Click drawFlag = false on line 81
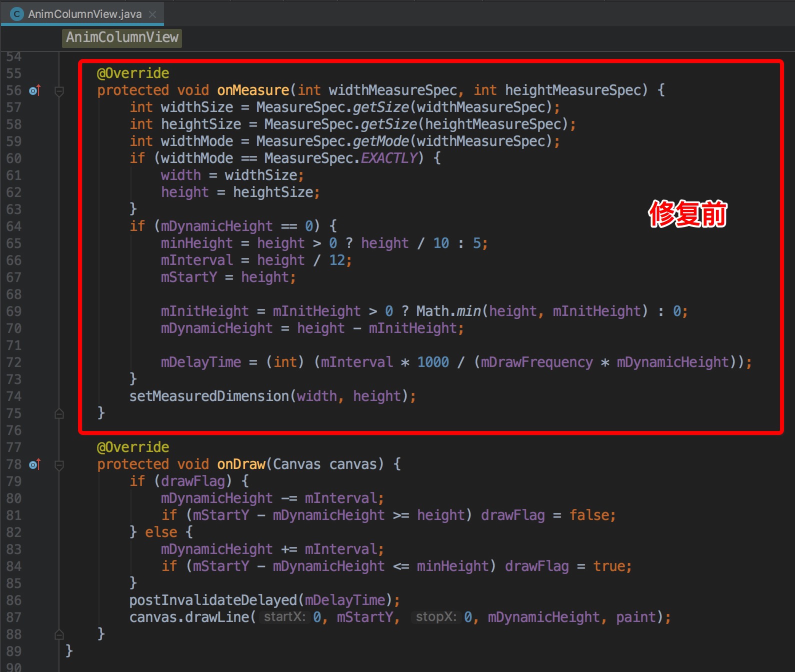The height and width of the screenshot is (672, 795). (548, 515)
